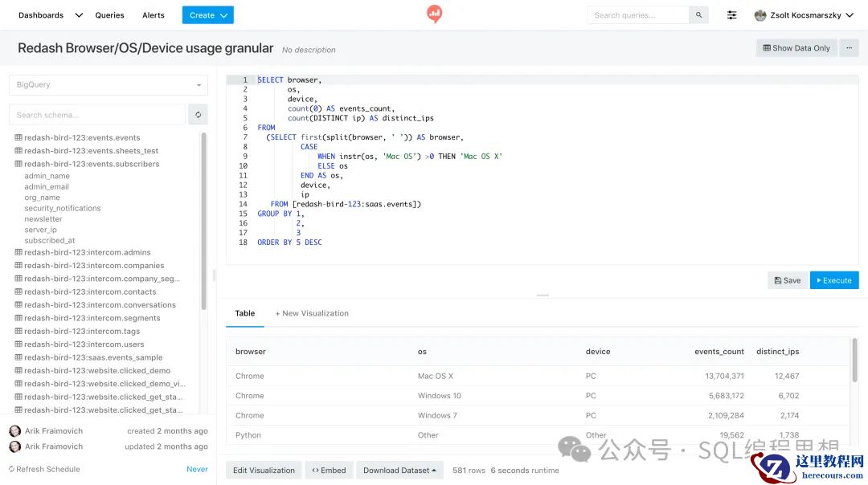The image size is (868, 485).
Task: Collapse the redash-bird-123:events.subscribers table
Action: [x=92, y=164]
